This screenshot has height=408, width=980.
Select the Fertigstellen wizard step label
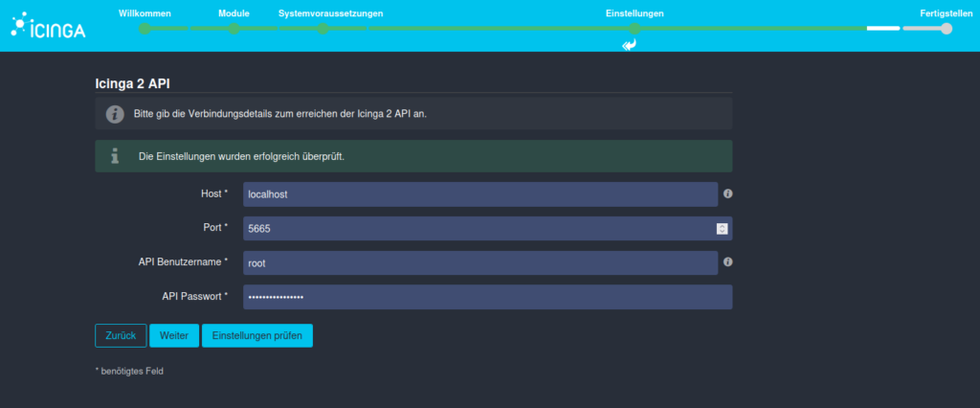[946, 13]
